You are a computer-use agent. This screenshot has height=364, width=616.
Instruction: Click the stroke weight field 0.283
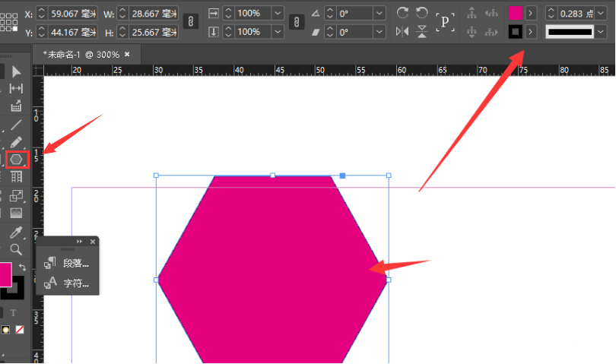(x=576, y=14)
